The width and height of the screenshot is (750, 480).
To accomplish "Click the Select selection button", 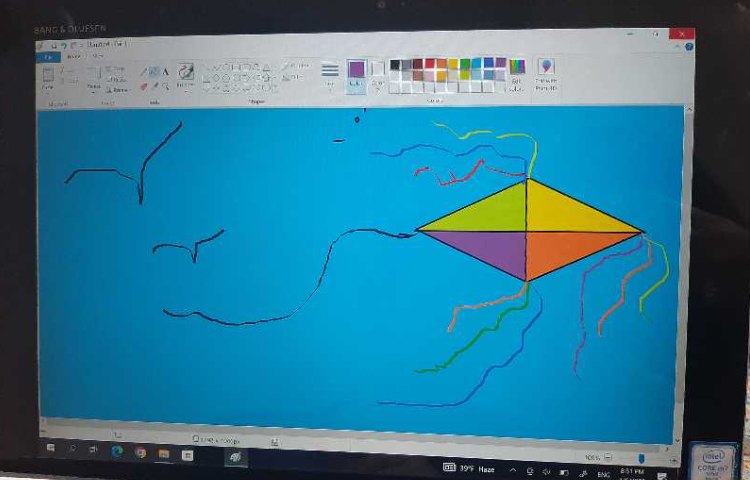I will point(94,77).
